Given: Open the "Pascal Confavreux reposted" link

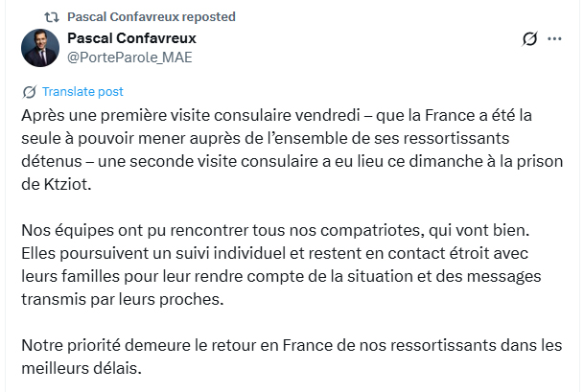Looking at the screenshot, I should (151, 17).
